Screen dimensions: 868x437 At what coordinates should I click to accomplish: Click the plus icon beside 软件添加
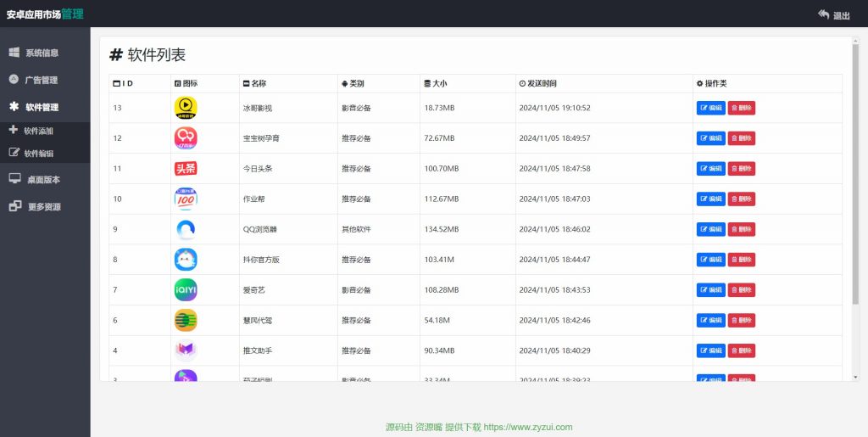pos(14,130)
